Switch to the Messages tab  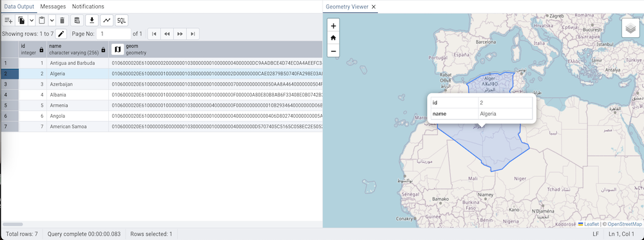53,6
